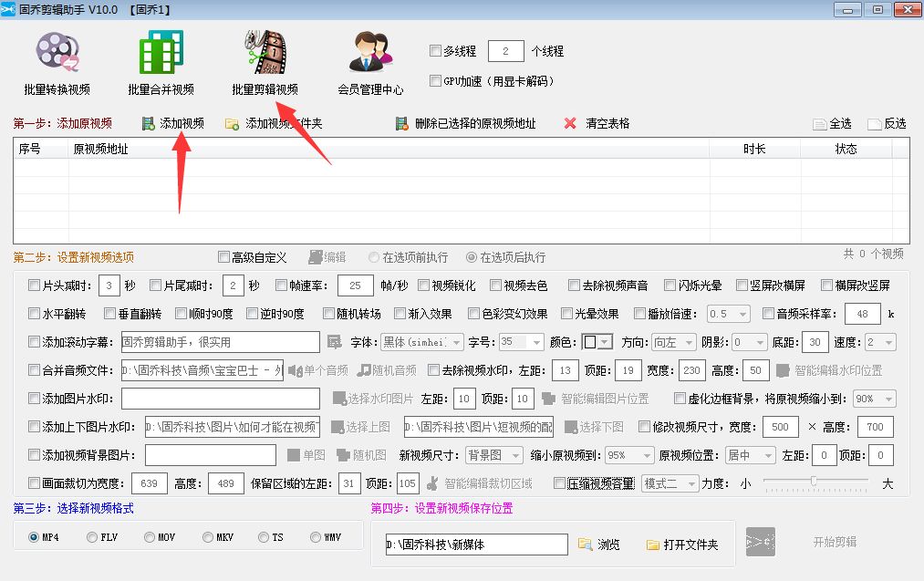Select 在选项后执行 radio button
The width and height of the screenshot is (924, 581).
pyautogui.click(x=472, y=257)
